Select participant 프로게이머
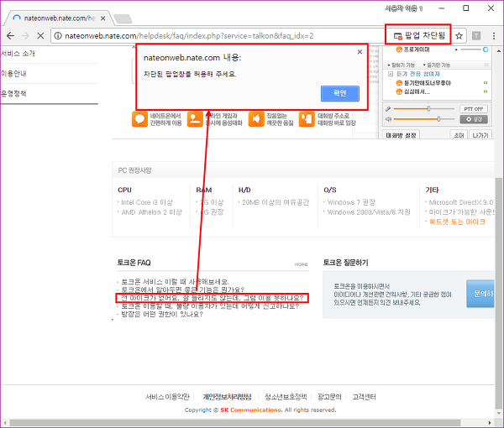The height and width of the screenshot is (428, 504). click(412, 50)
